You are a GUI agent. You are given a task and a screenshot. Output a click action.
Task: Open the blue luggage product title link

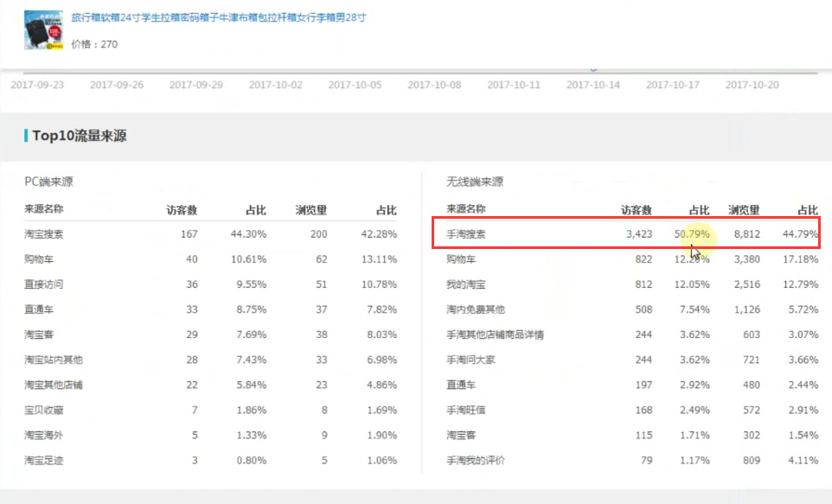[x=218, y=17]
